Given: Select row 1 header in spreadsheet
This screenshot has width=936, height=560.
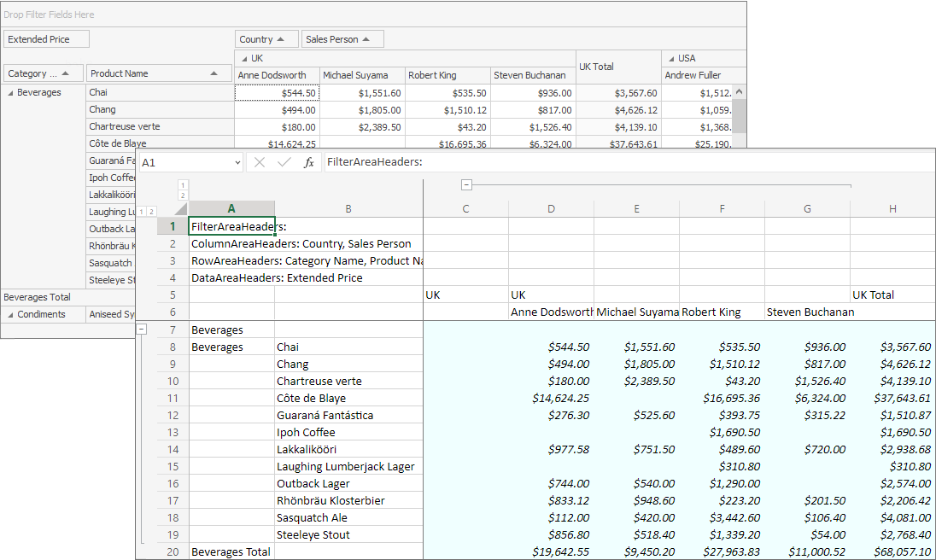Looking at the screenshot, I should (173, 226).
